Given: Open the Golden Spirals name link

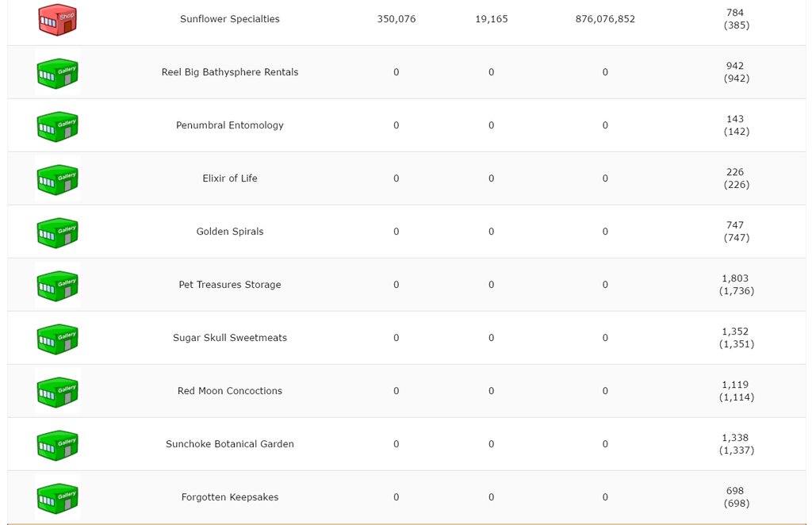Looking at the screenshot, I should pos(230,232).
